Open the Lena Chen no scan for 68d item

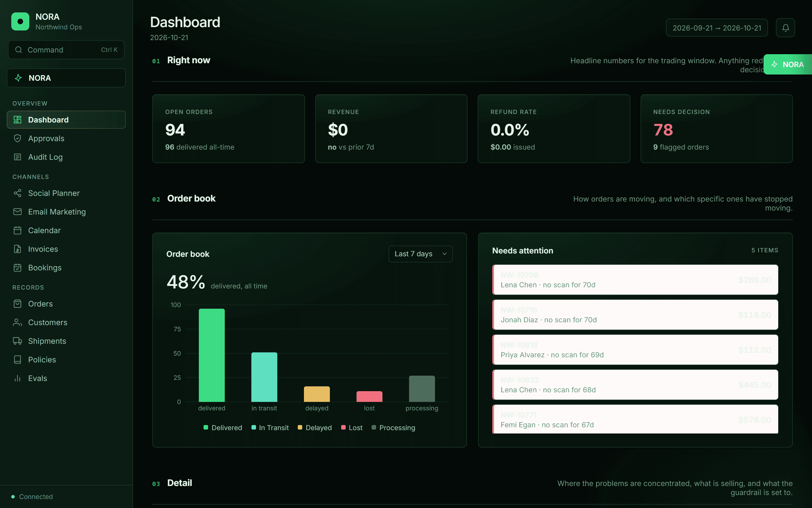[635, 385]
